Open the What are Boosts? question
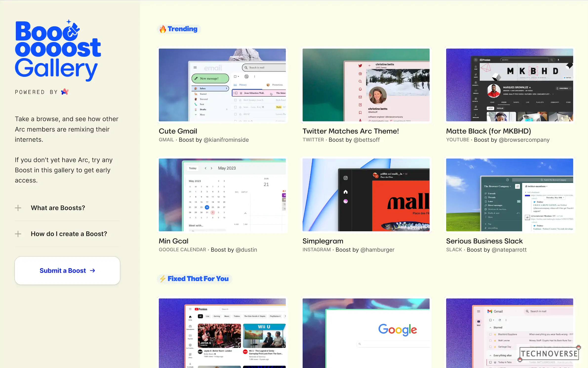This screenshot has width=588, height=368. point(58,208)
